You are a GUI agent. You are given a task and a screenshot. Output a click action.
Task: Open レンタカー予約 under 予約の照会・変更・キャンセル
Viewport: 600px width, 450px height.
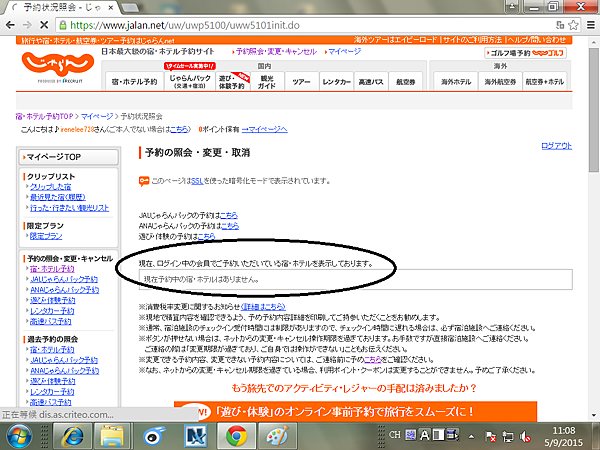coord(52,311)
